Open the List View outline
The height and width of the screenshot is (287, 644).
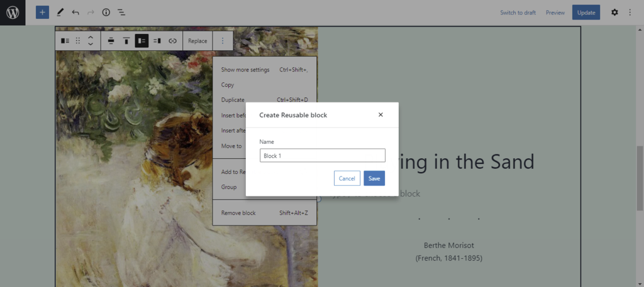coord(121,13)
